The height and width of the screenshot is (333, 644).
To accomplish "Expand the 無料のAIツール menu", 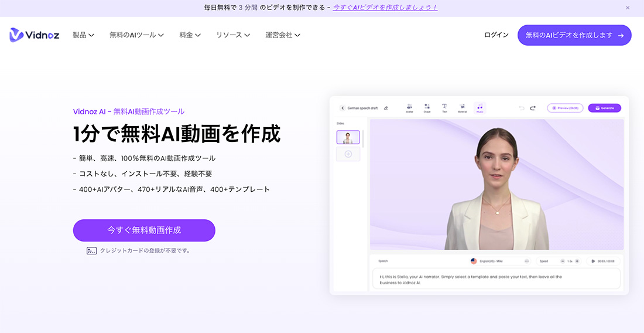I will 137,35.
